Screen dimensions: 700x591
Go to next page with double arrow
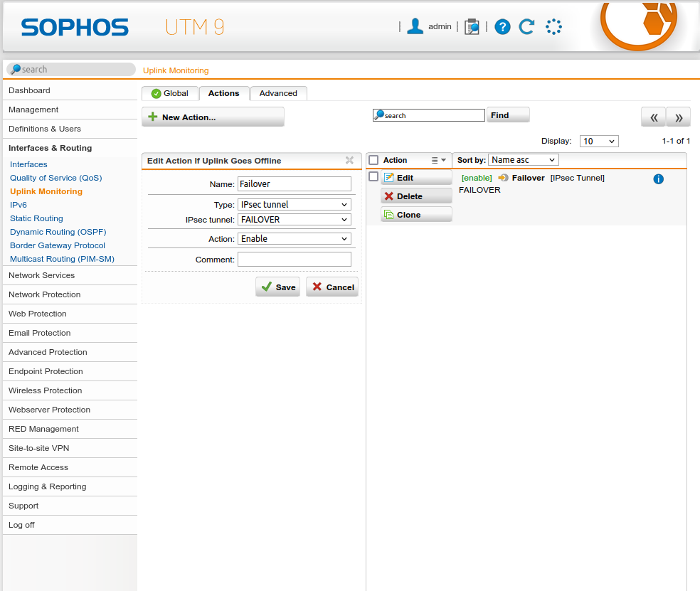[679, 117]
